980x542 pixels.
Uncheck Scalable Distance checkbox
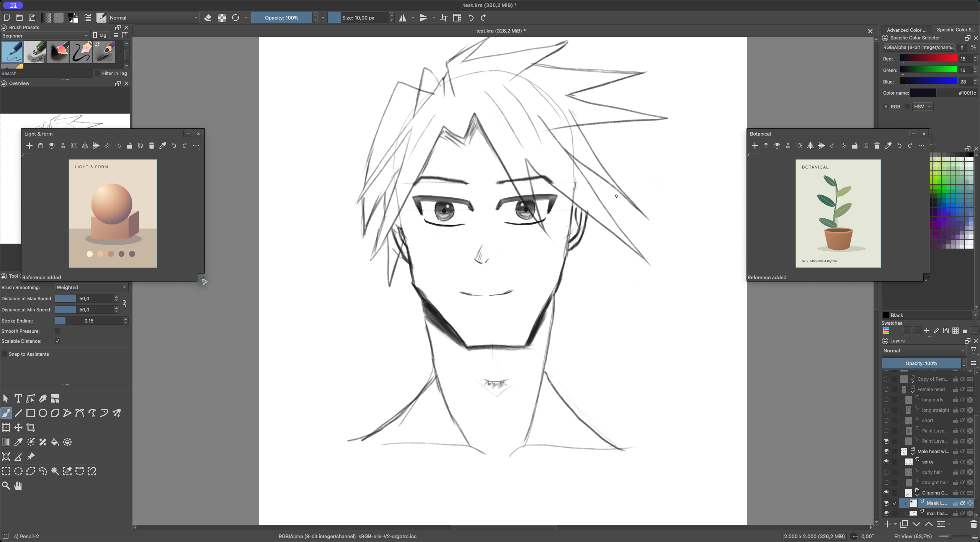point(57,341)
